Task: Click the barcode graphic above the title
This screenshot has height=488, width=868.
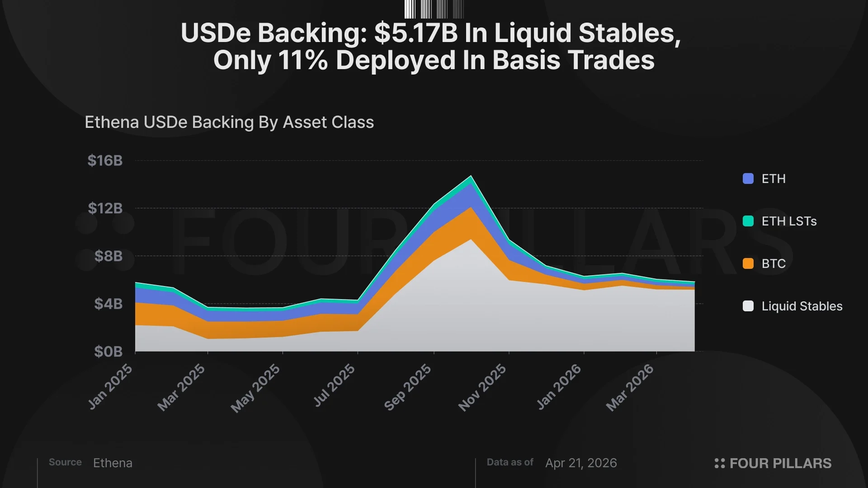Action: 434,9
